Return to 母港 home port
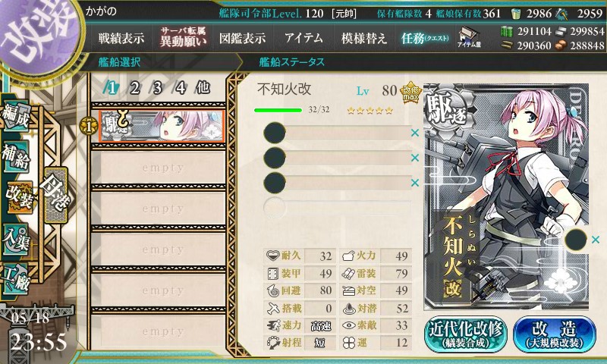 pyautogui.click(x=55, y=195)
